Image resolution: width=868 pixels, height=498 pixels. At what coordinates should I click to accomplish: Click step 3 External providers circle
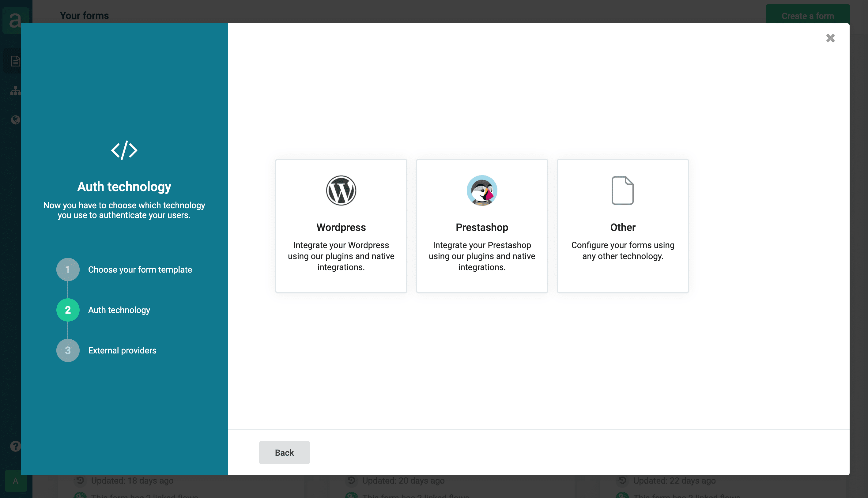(x=68, y=350)
